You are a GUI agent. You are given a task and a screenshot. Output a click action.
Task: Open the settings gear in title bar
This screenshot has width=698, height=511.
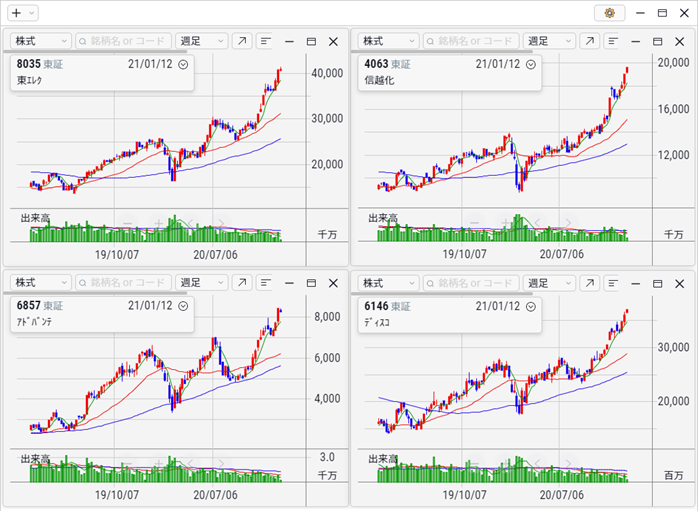(609, 13)
